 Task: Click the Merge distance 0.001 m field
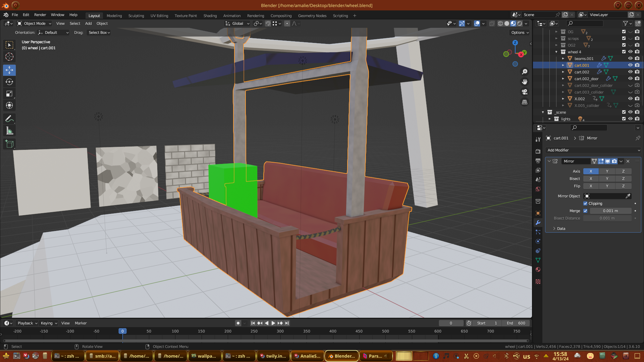[x=610, y=211]
